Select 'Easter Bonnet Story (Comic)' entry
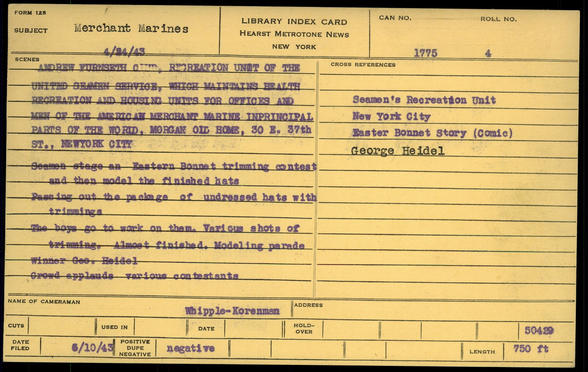Viewport: 588px width, 372px height. (x=432, y=133)
